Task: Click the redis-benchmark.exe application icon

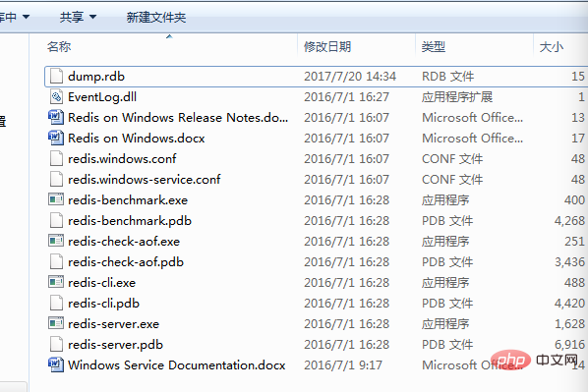Action: pos(56,199)
